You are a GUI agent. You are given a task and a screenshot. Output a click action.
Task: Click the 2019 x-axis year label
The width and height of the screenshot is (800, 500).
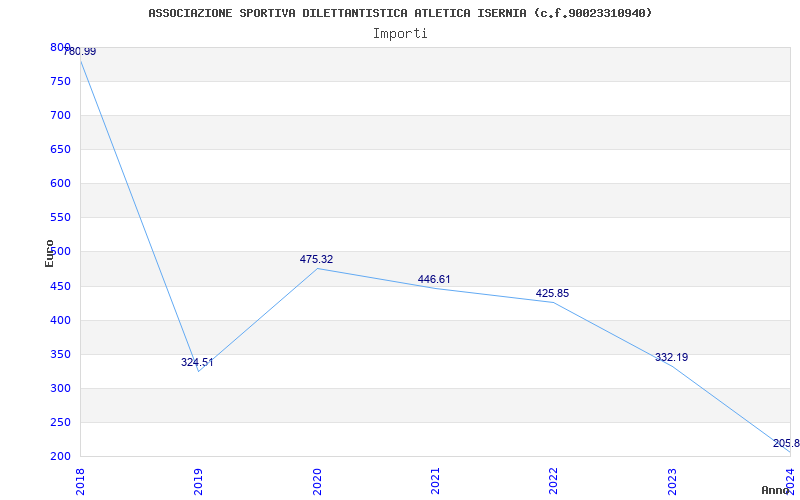[x=198, y=482]
